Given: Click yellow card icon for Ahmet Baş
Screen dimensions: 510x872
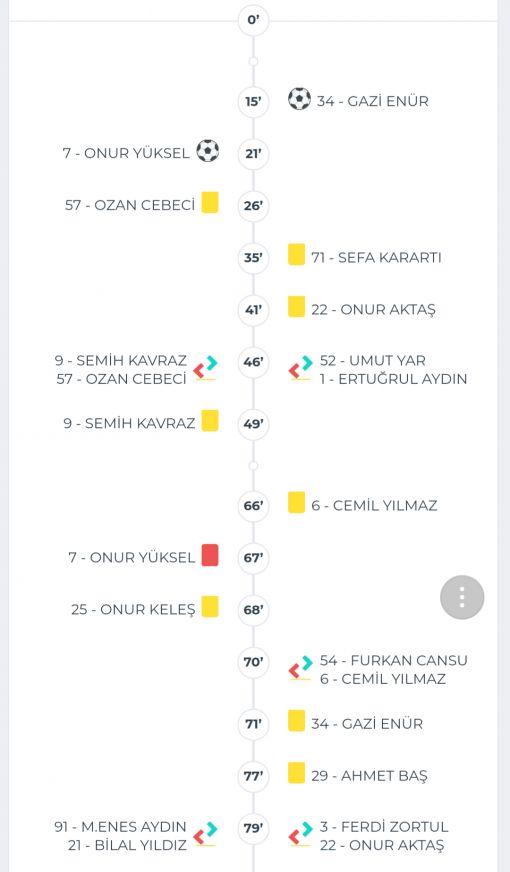Looking at the screenshot, I should tap(296, 774).
